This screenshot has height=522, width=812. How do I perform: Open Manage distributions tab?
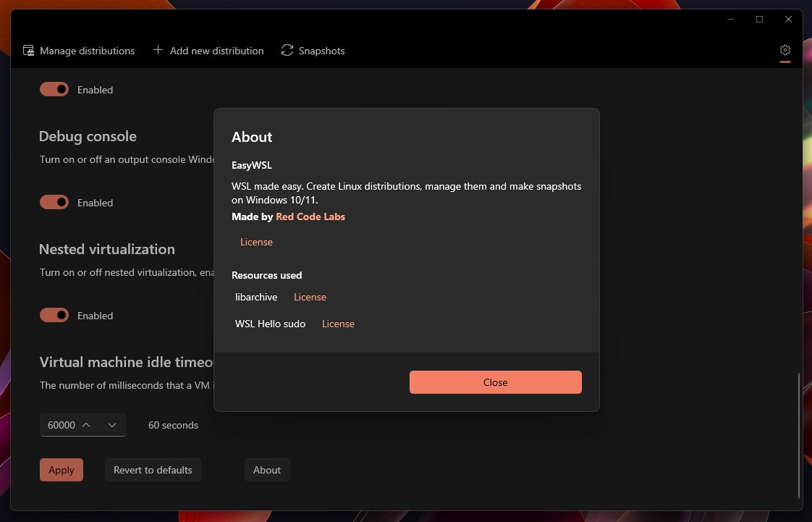(79, 50)
